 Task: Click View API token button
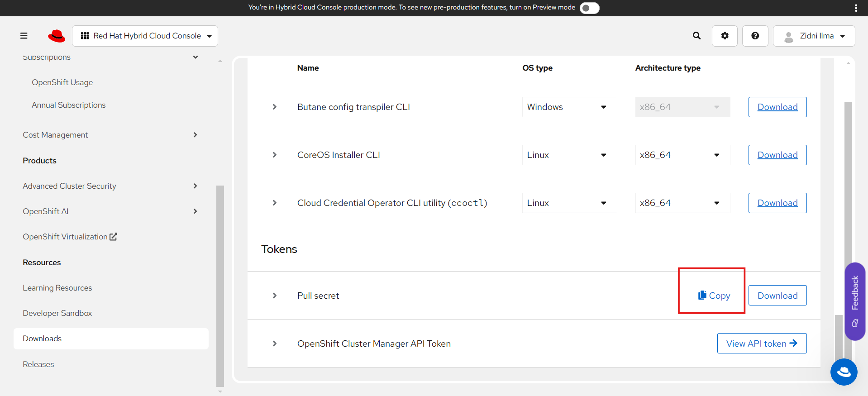(761, 344)
